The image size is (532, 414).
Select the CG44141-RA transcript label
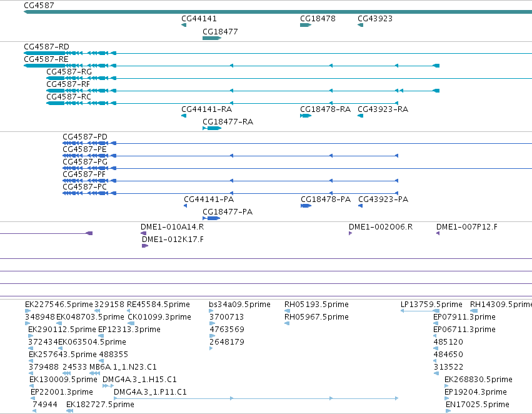tap(207, 109)
